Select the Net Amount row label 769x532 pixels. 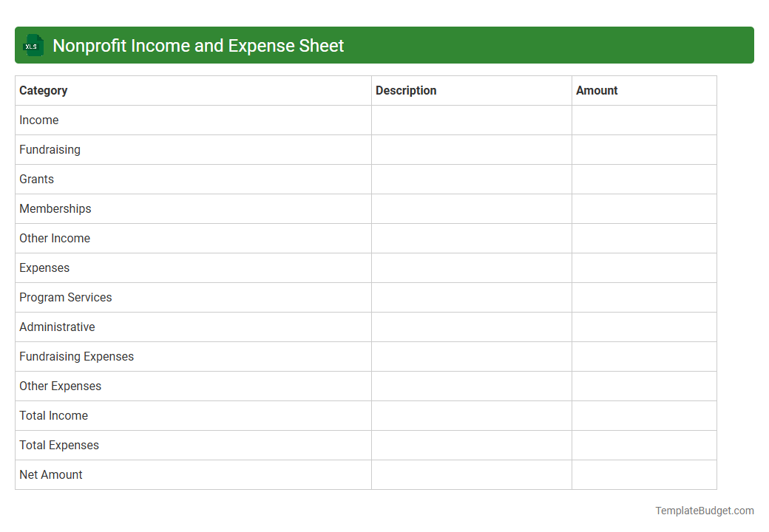50,474
